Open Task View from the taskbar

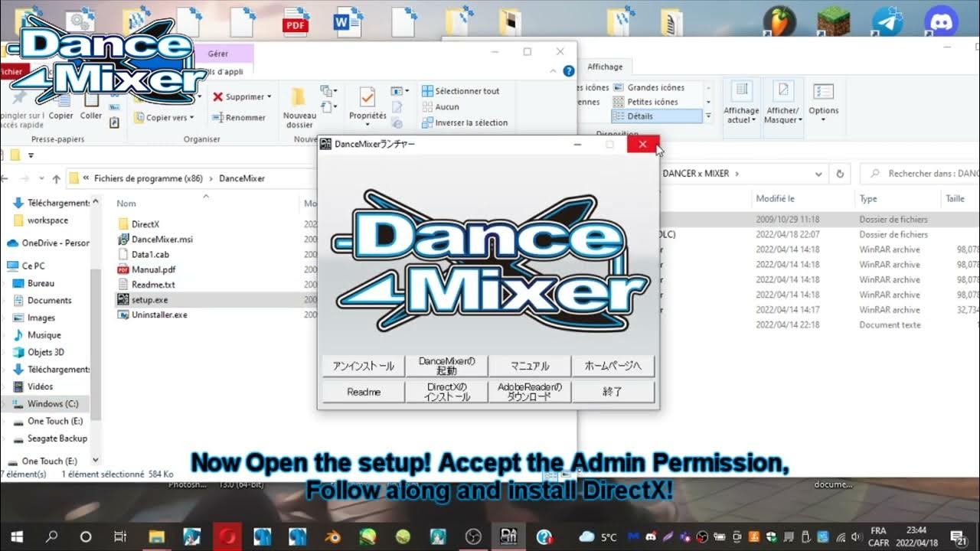[120, 536]
